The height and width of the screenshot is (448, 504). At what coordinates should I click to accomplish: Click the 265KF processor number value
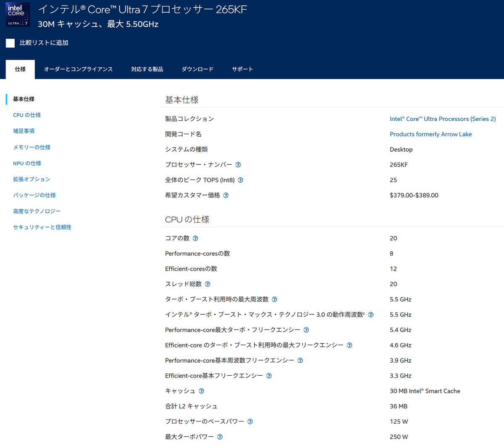coord(399,165)
